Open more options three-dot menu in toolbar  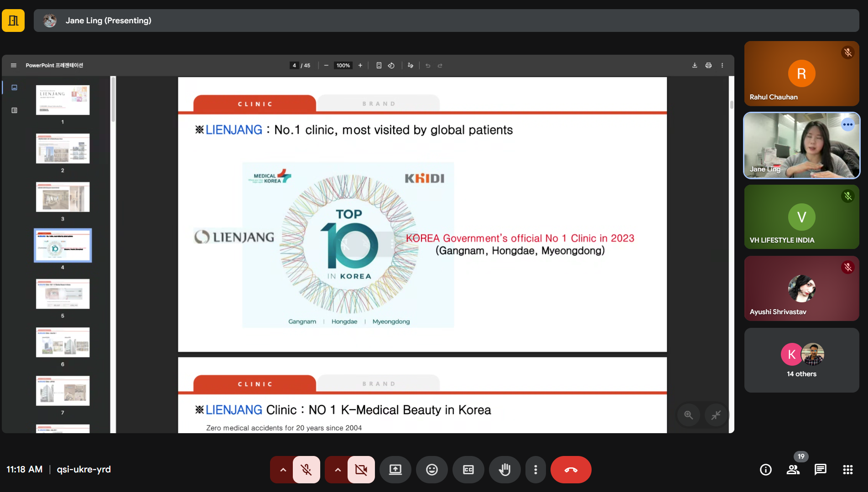[x=535, y=469]
